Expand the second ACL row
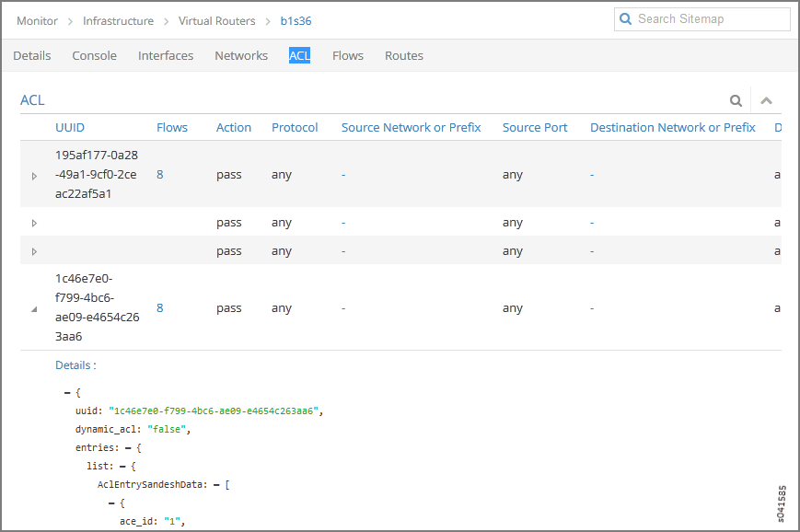 pos(35,223)
